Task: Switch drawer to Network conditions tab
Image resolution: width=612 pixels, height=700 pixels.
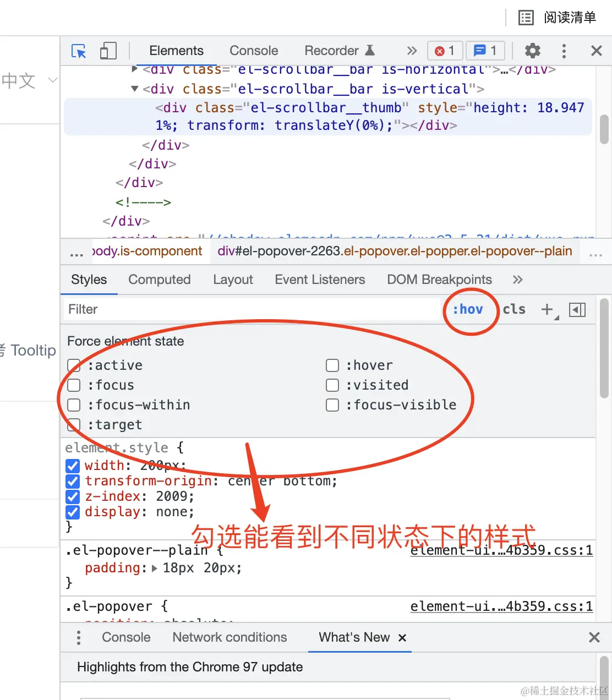Action: [229, 637]
